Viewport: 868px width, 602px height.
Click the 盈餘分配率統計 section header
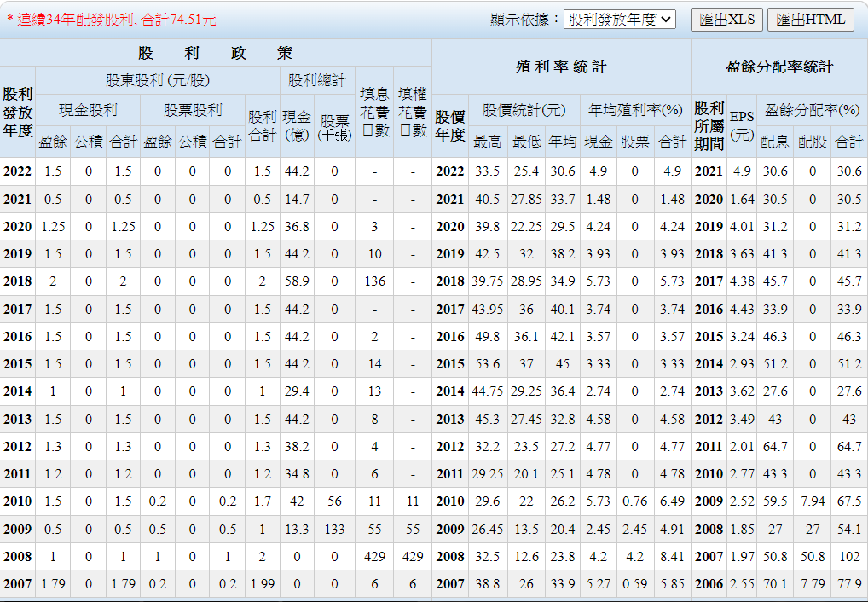point(778,67)
